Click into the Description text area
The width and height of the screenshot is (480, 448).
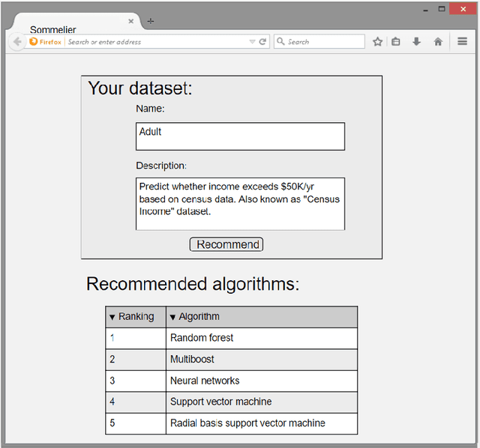[x=240, y=204]
